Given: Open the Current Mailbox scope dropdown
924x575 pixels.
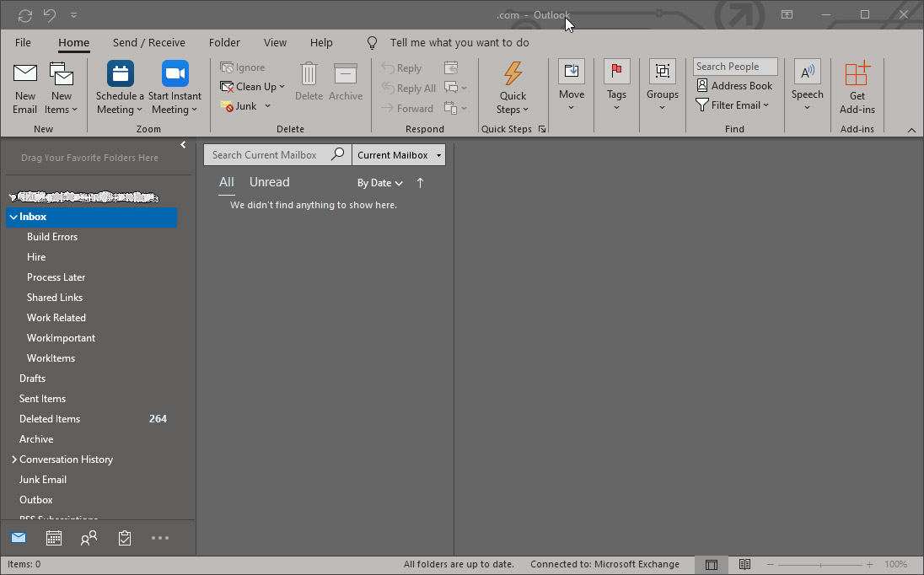Looking at the screenshot, I should (x=399, y=155).
